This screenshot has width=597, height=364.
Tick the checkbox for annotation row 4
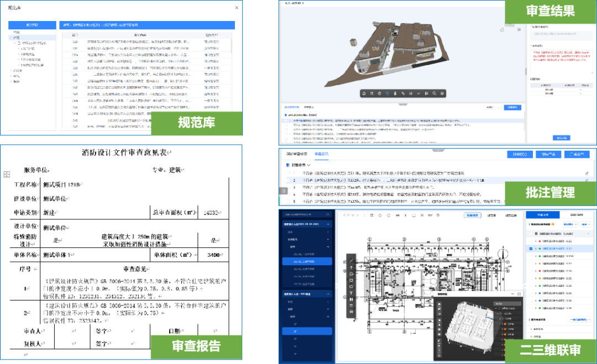[287, 194]
